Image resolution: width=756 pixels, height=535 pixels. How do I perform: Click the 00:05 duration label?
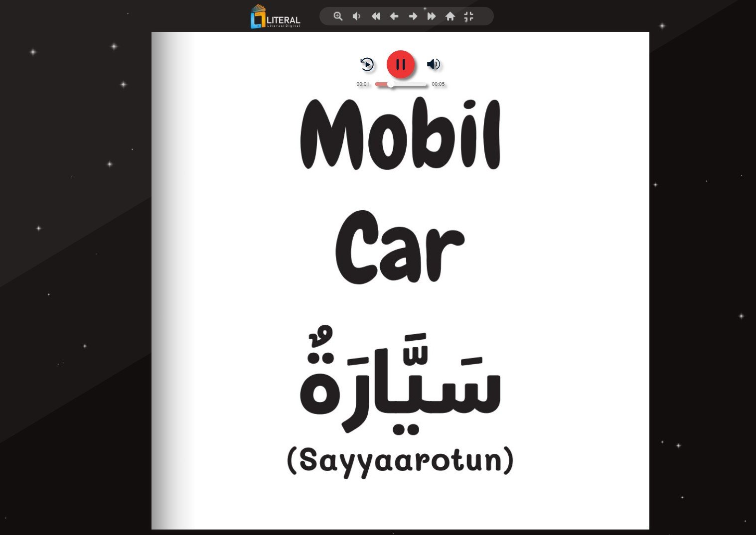(x=438, y=84)
